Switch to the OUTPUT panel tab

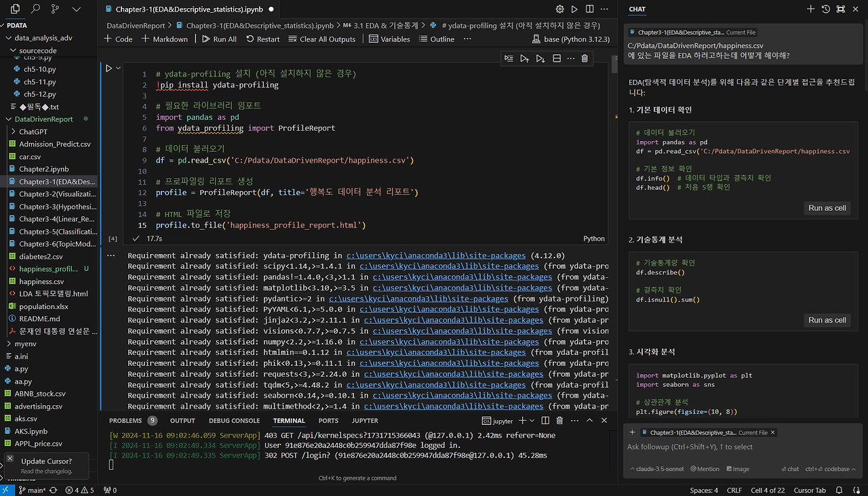pos(182,421)
